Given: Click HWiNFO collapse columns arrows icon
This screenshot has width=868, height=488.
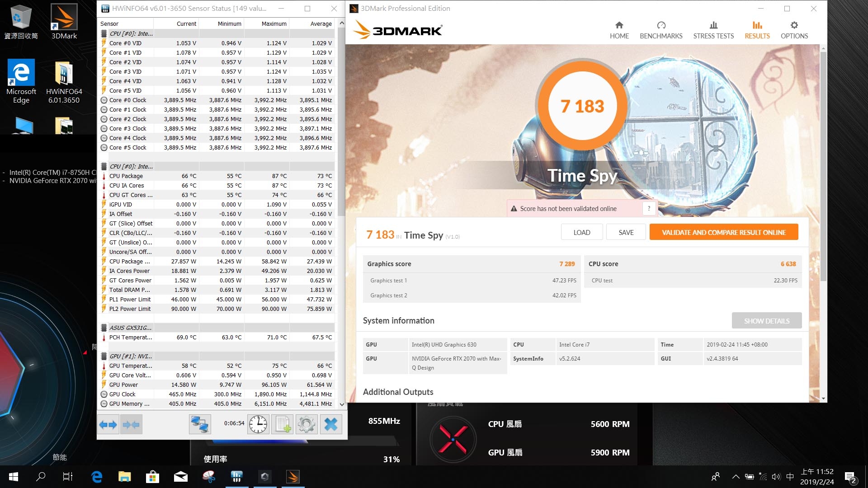Looking at the screenshot, I should [132, 424].
